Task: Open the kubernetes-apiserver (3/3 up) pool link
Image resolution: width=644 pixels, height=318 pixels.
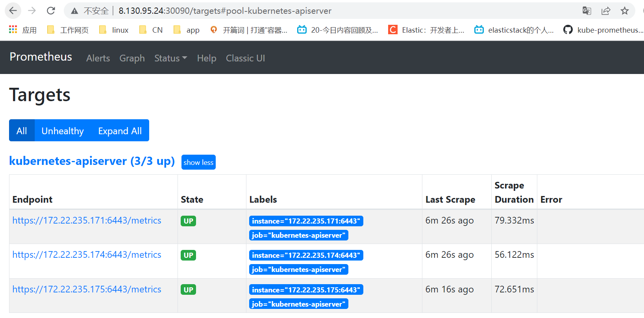Action: [92, 161]
